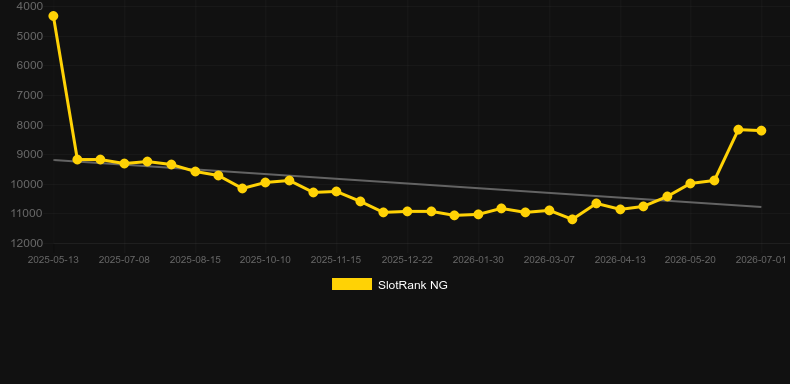This screenshot has width=790, height=384.
Task: Select the point immediately before 2026-05-20
Action: [x=667, y=197]
